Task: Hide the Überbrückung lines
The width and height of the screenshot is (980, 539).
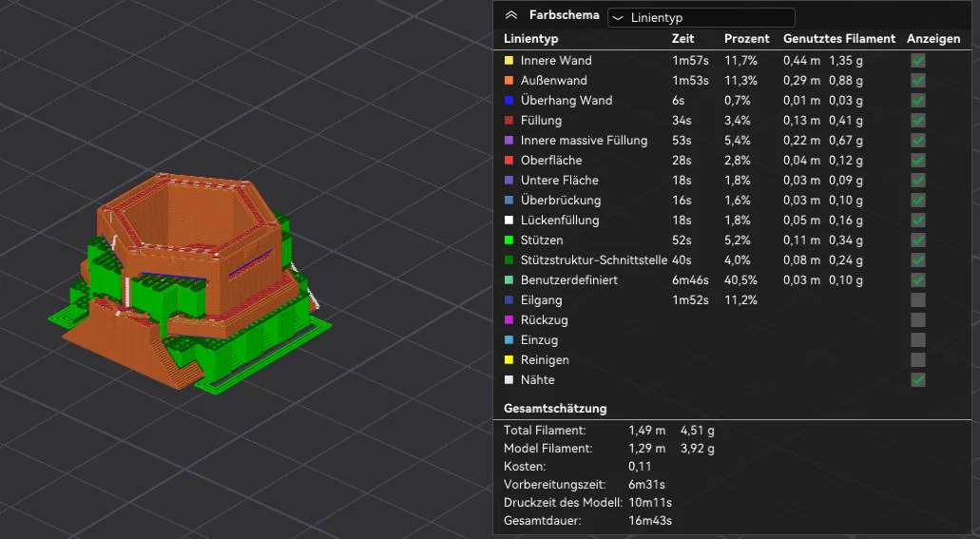Action: (917, 201)
